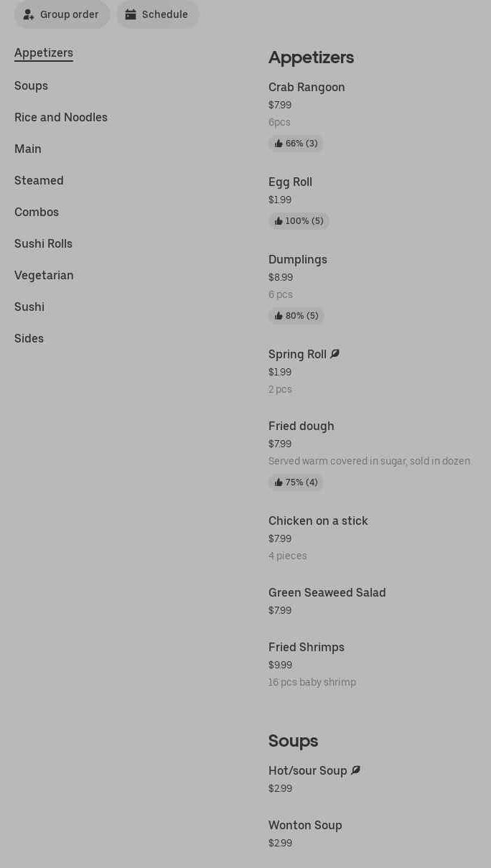Screen dimensions: 491x868
Task: Click the Group order people icon
Action: tap(29, 14)
